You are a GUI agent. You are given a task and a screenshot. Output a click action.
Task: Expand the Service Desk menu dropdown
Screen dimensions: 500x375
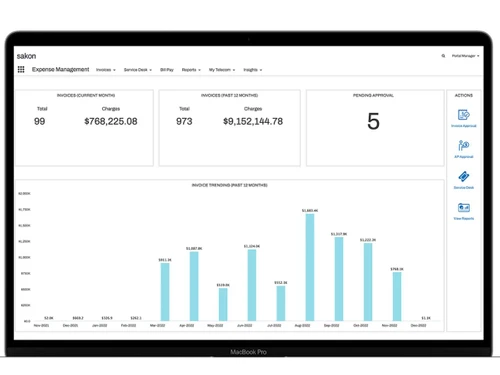coord(138,70)
